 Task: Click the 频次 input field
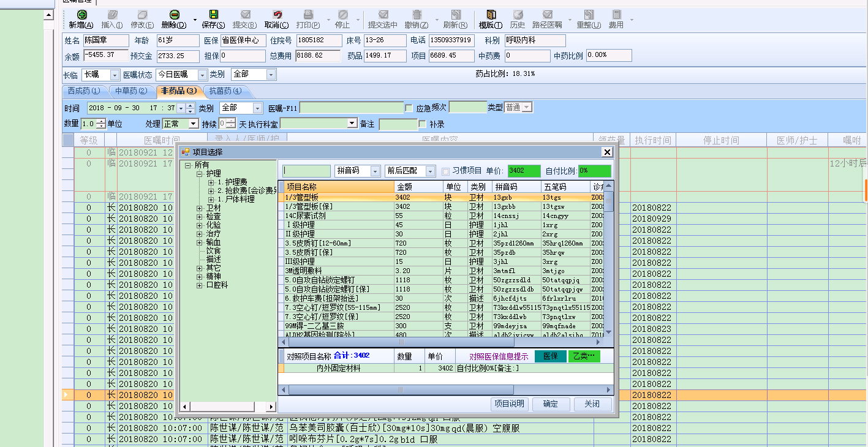[468, 108]
